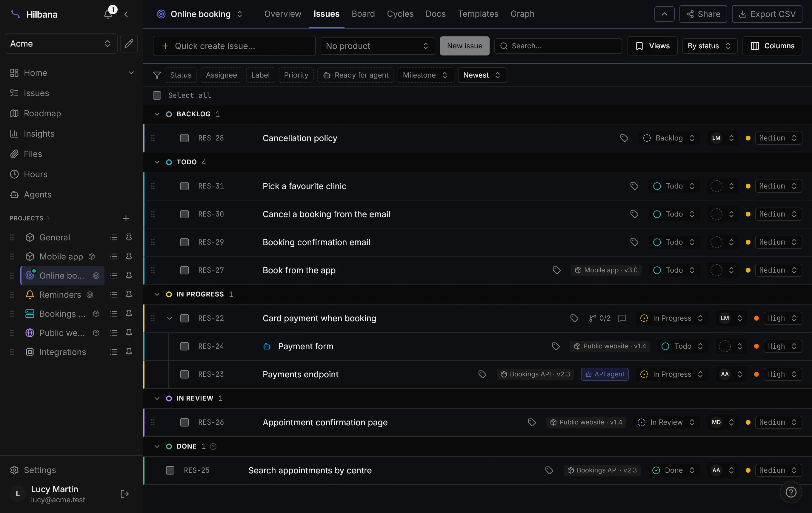This screenshot has height=513, width=812.
Task: Open the By status grouping dropdown
Action: click(710, 46)
